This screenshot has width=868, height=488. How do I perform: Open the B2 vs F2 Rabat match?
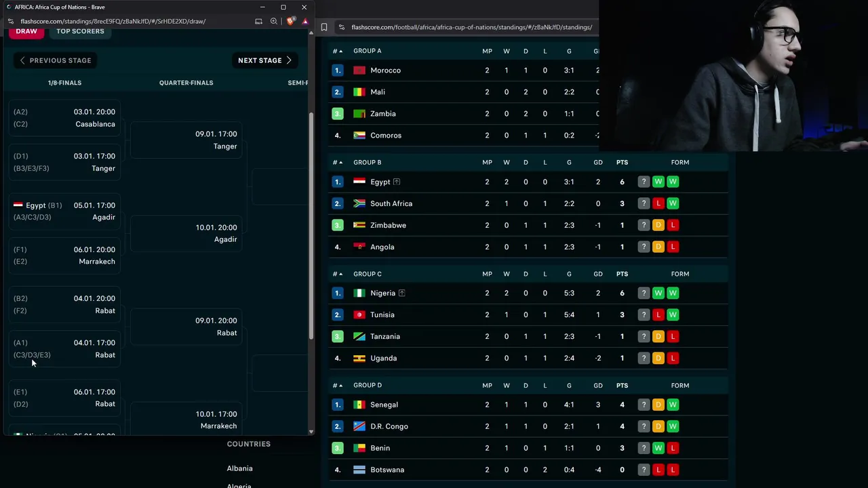64,304
